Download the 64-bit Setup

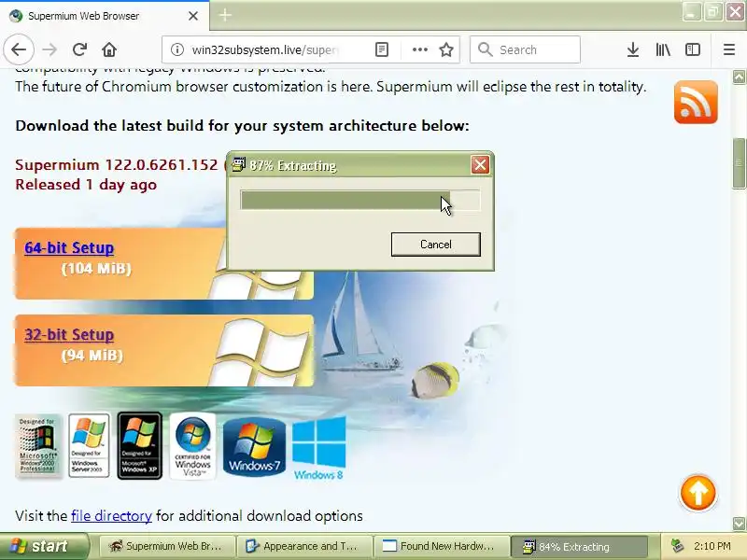pyautogui.click(x=69, y=248)
